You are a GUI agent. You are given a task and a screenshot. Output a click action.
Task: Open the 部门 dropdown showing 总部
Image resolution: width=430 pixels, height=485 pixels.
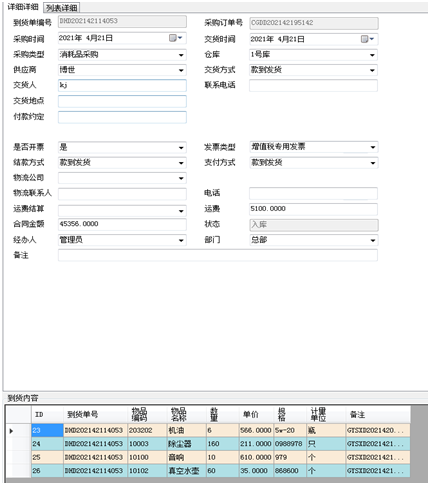coord(372,240)
